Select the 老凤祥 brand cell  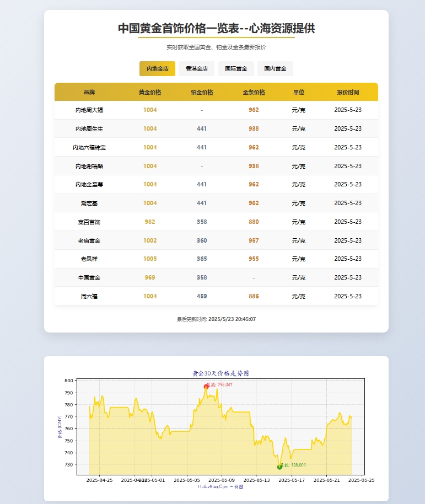89,259
